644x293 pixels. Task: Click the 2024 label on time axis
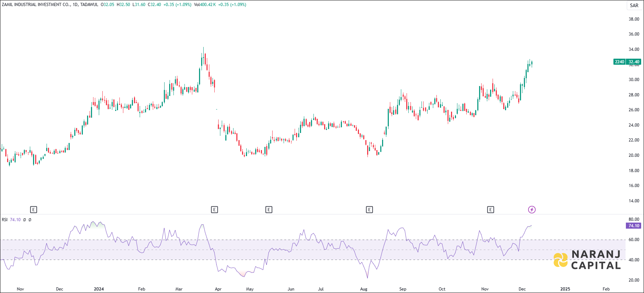point(99,289)
